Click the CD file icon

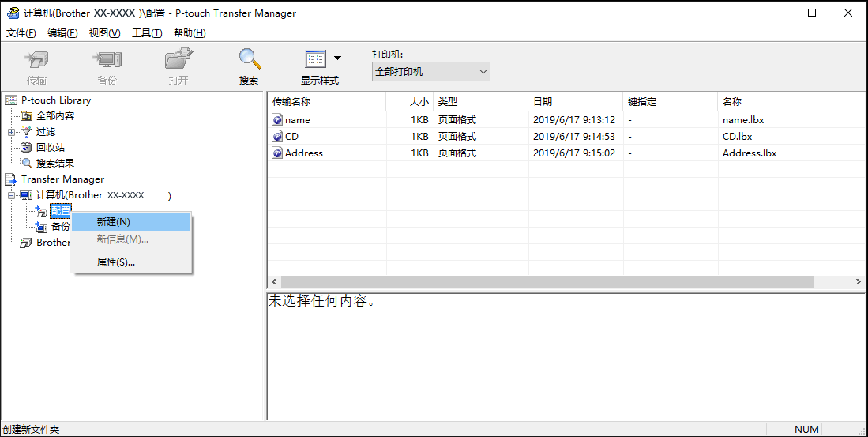point(277,136)
